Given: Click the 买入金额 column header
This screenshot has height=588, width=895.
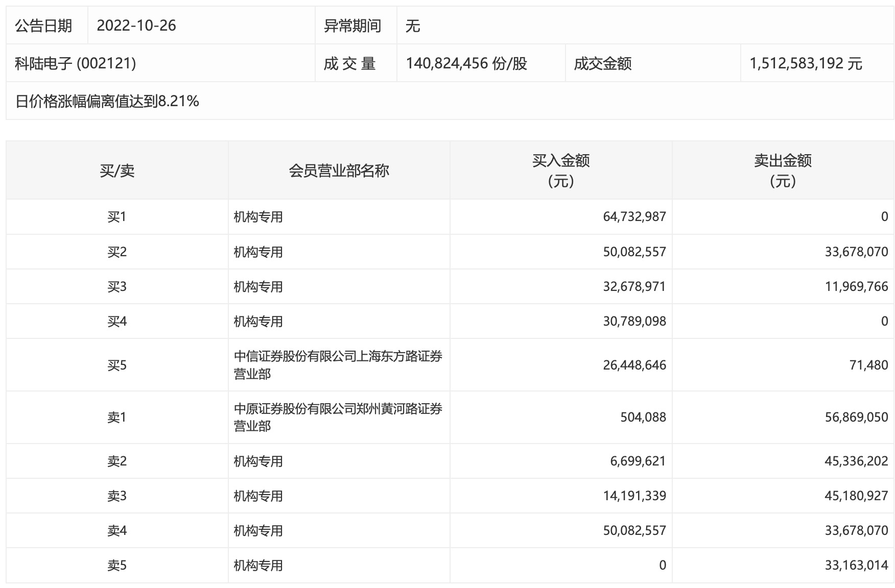Looking at the screenshot, I should pos(561,170).
